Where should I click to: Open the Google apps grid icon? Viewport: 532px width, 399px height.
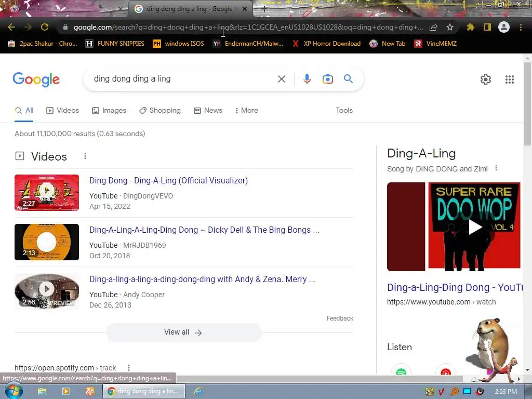coord(510,79)
